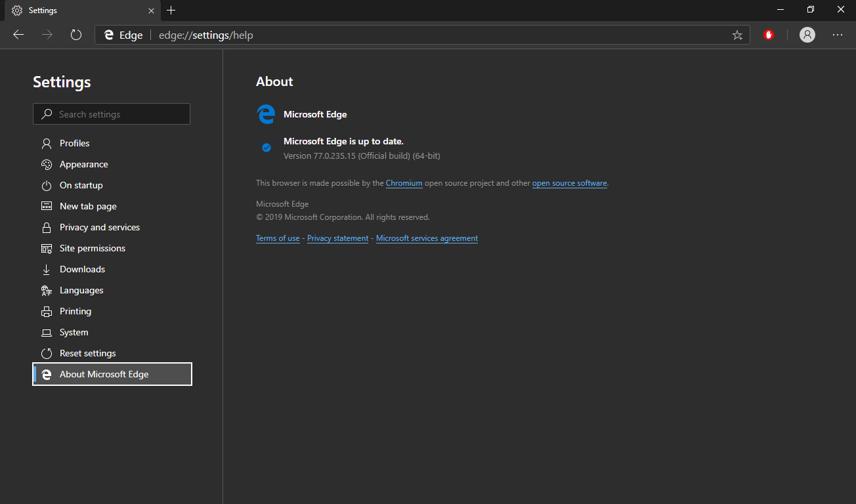Go to Languages settings
Viewport: 856px width, 504px height.
pos(112,290)
